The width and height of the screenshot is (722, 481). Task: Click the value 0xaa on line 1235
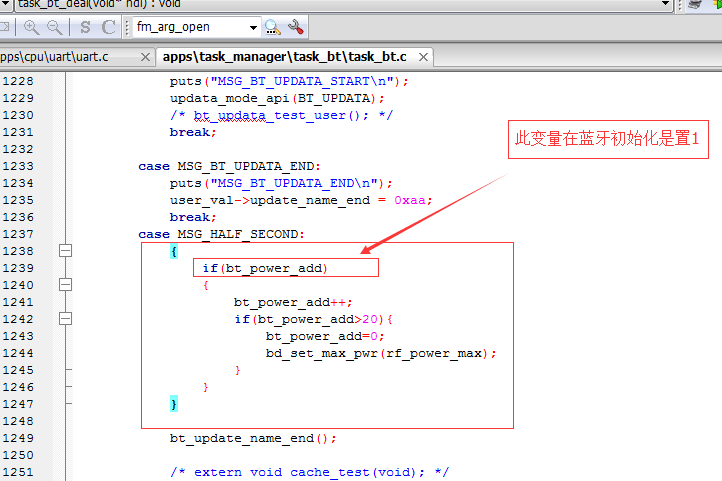tap(410, 200)
